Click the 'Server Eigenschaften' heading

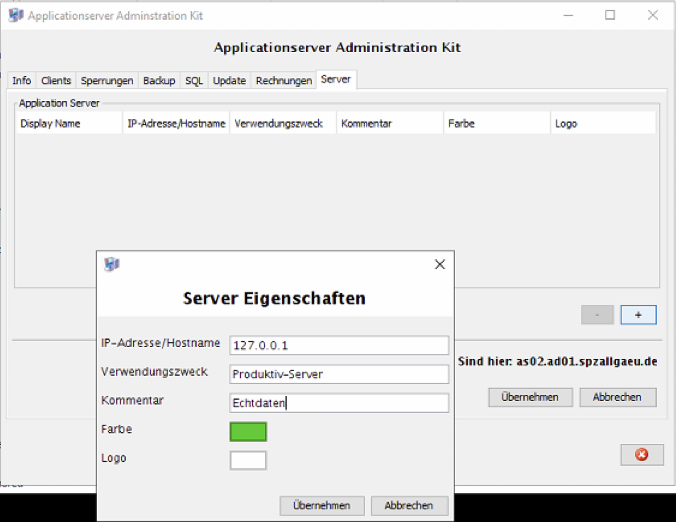point(274,298)
